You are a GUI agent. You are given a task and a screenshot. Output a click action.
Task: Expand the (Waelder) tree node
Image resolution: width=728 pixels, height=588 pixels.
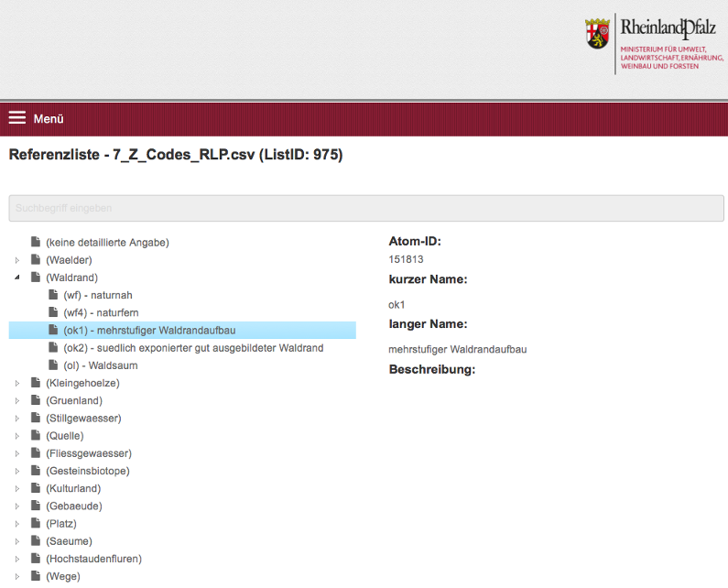[17, 260]
